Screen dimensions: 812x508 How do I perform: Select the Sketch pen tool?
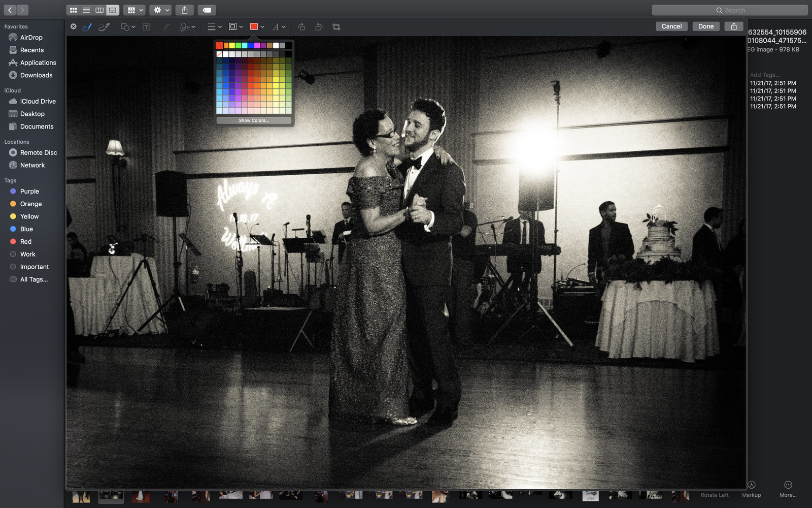pos(87,27)
